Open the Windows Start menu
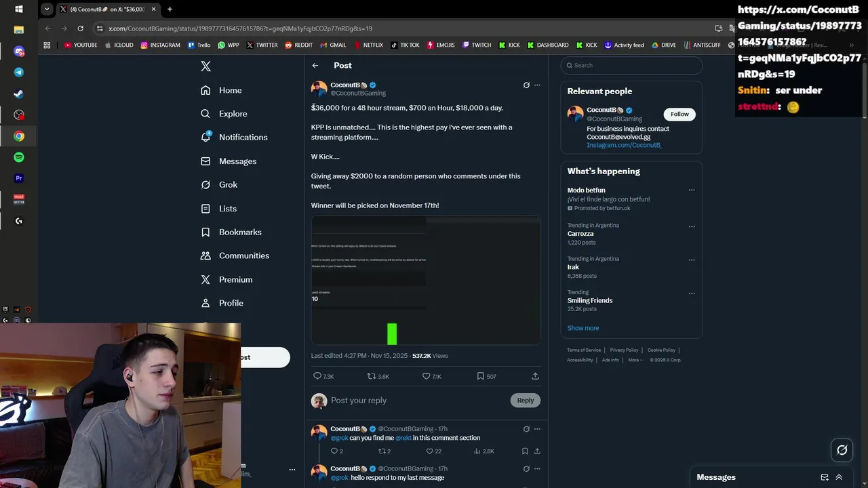The height and width of the screenshot is (488, 868). [x=19, y=9]
